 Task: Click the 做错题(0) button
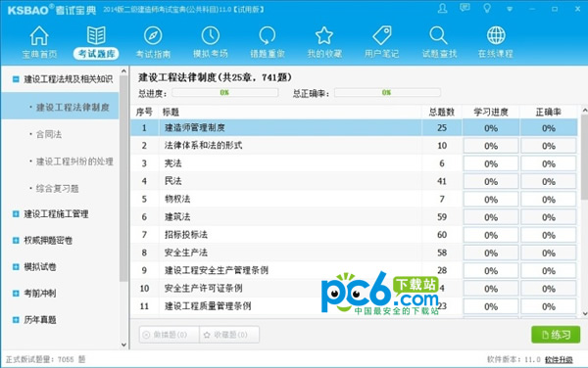coord(170,335)
